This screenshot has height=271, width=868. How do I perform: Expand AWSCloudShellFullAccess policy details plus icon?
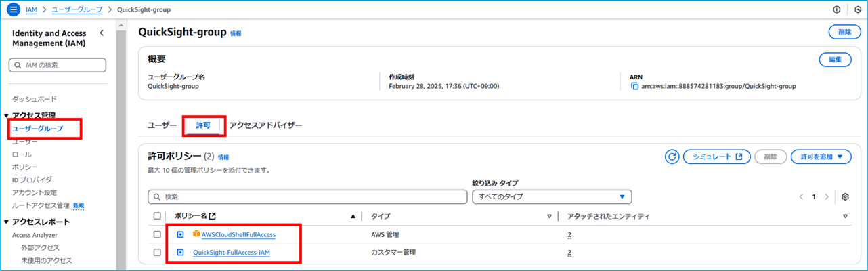pyautogui.click(x=180, y=234)
